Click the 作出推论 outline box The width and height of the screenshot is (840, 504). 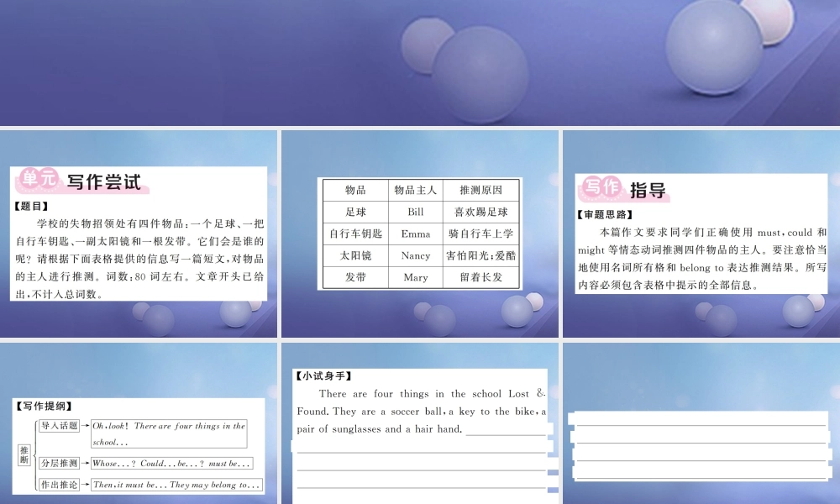60,485
